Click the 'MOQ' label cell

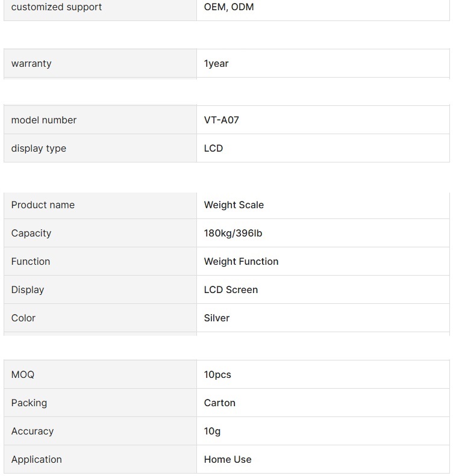pos(100,374)
